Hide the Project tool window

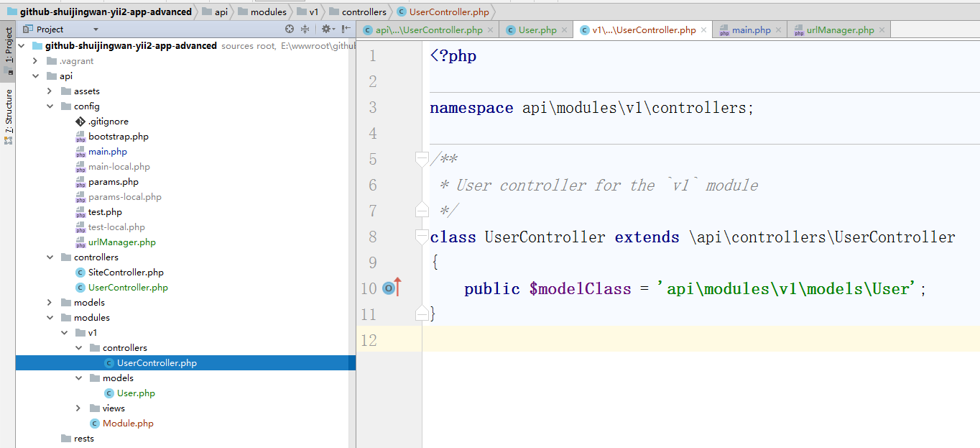[346, 29]
